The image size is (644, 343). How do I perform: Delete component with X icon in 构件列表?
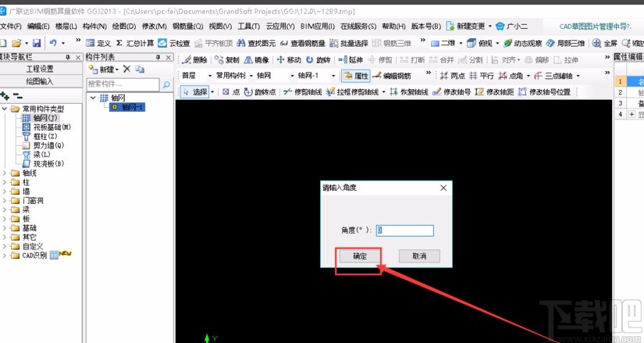[x=127, y=69]
